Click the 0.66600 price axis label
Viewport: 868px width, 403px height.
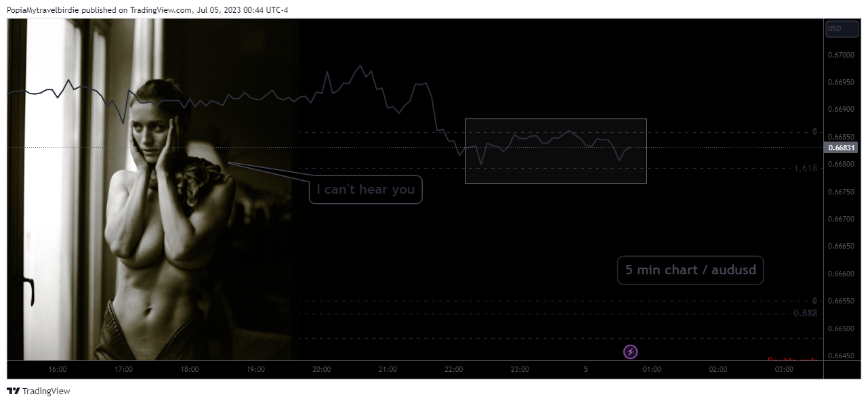tap(842, 274)
